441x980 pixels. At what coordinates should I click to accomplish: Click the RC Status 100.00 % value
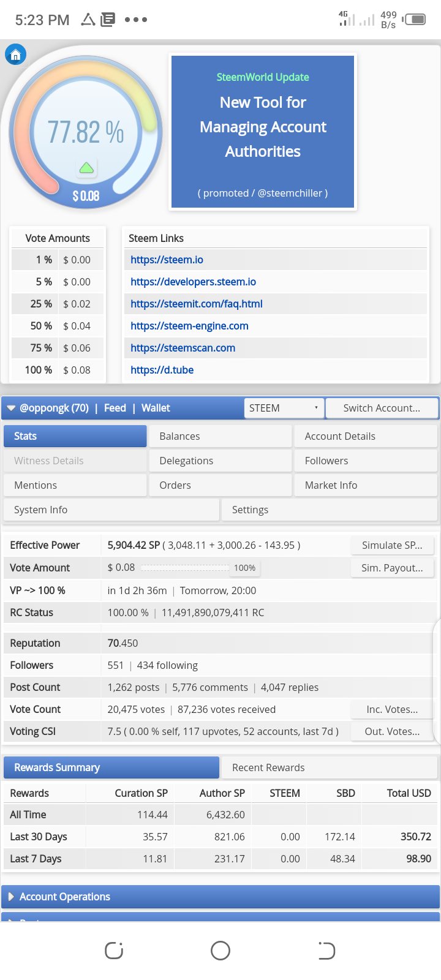[128, 612]
